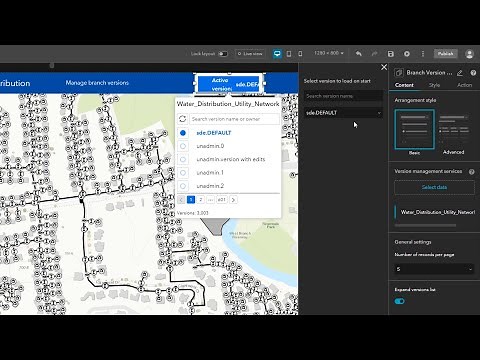Select mobile phone preview icon
Image resolution: width=480 pixels, height=360 pixels.
pos(300,54)
